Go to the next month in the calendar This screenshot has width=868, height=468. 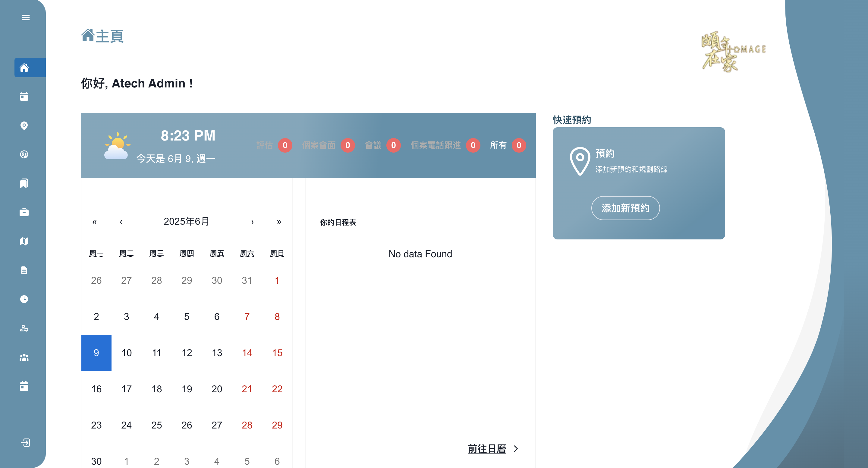(252, 222)
